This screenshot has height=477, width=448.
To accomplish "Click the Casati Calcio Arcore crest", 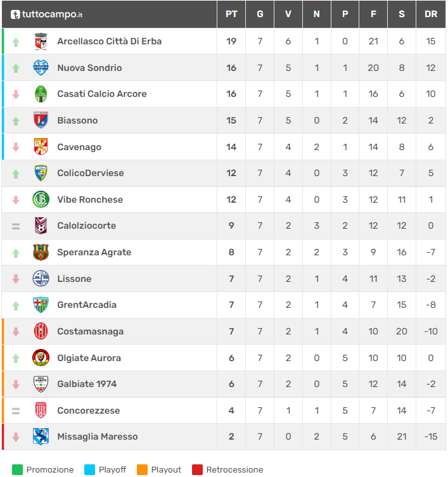I will (x=41, y=94).
